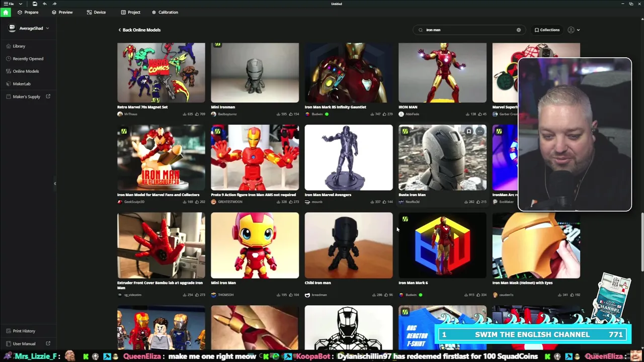The image size is (644, 362).
Task: Open Iron Man Mask (Helmet) with Eyes thumbnail
Action: tap(536, 245)
